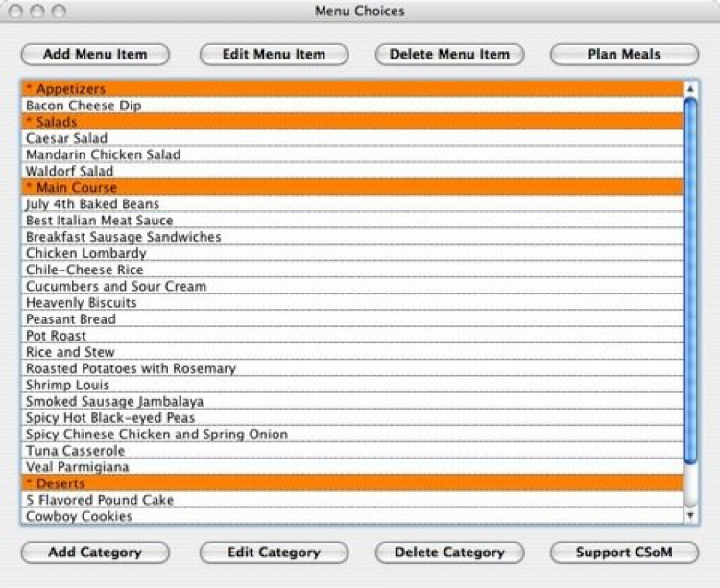Click the Add Menu Item button
Image resolution: width=720 pixels, height=588 pixels.
click(95, 55)
